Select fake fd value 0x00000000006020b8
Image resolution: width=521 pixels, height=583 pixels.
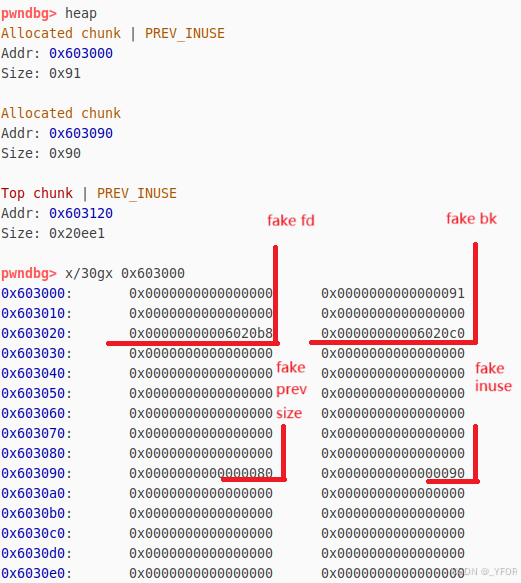201,333
